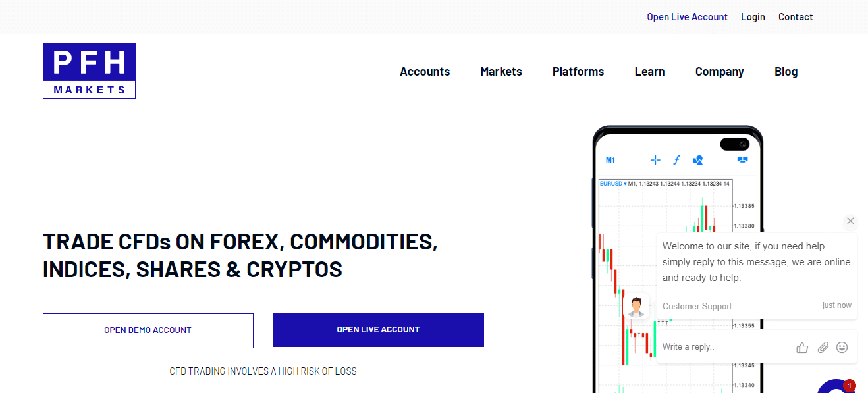868x393 pixels.
Task: Open the chat launcher bubble with notification
Action: (x=836, y=388)
